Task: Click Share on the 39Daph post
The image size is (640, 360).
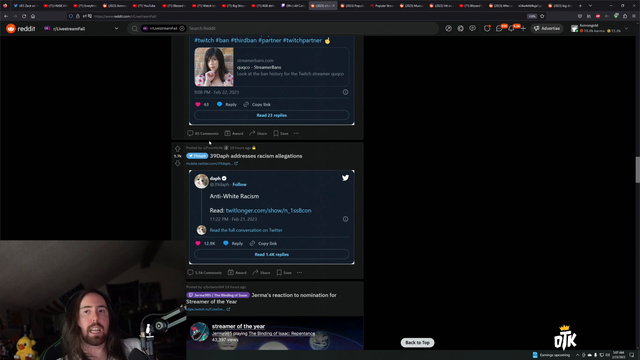Action: 261,273
